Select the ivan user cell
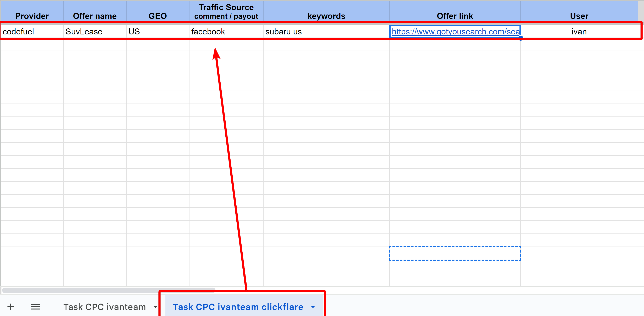The height and width of the screenshot is (316, 644). tap(579, 32)
